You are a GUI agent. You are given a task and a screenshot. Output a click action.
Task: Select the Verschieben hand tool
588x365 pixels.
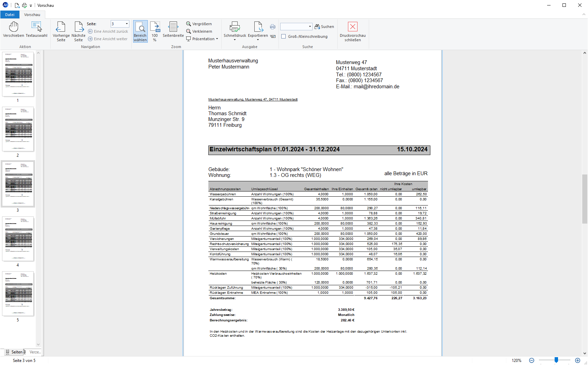tap(14, 29)
